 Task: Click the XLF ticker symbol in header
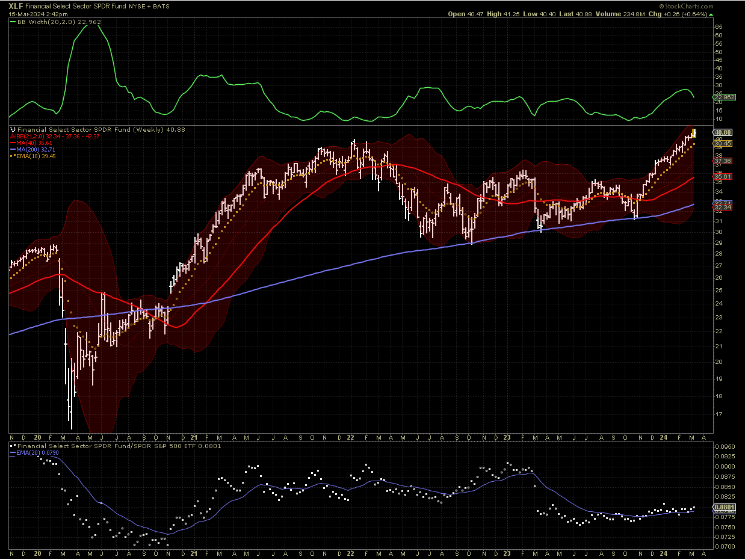(x=16, y=5)
